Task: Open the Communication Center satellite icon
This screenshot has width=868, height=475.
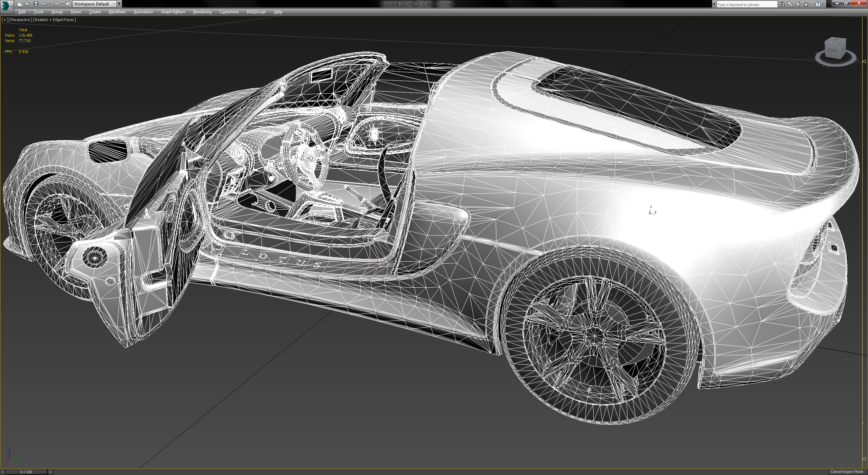Action: coord(798,4)
